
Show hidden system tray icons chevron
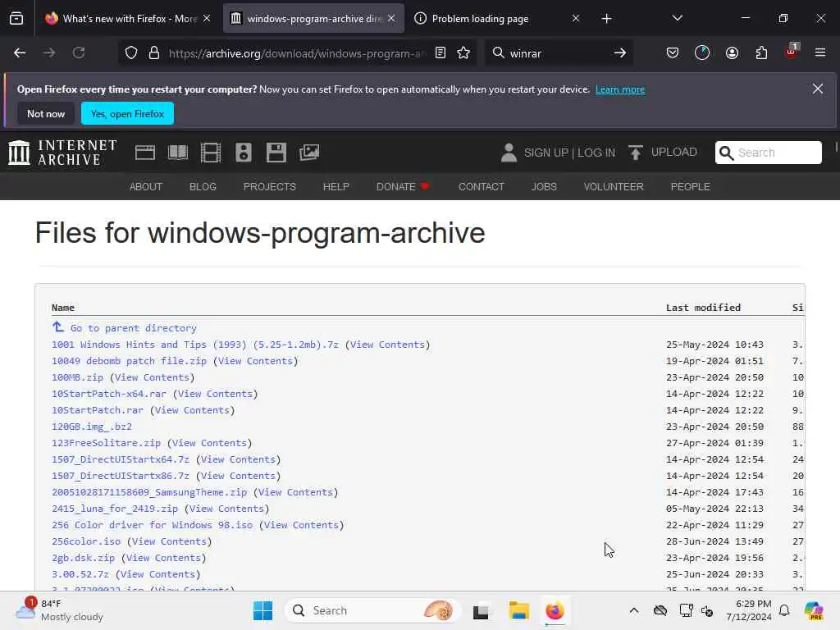coord(634,610)
